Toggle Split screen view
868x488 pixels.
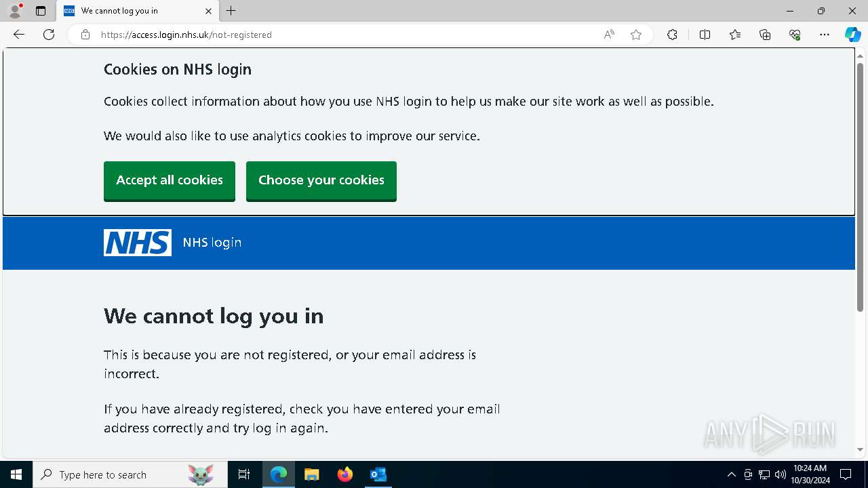(705, 35)
